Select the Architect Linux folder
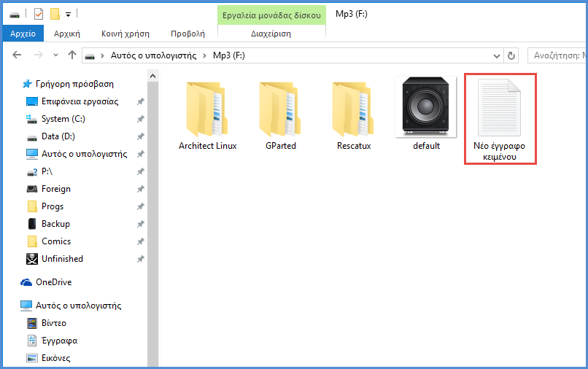This screenshot has height=369, width=588. click(207, 114)
